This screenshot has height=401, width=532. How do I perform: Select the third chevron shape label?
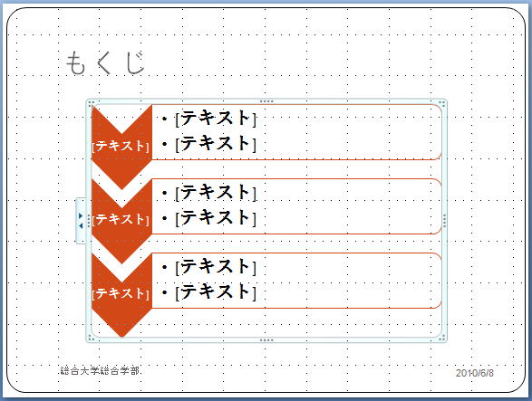121,293
